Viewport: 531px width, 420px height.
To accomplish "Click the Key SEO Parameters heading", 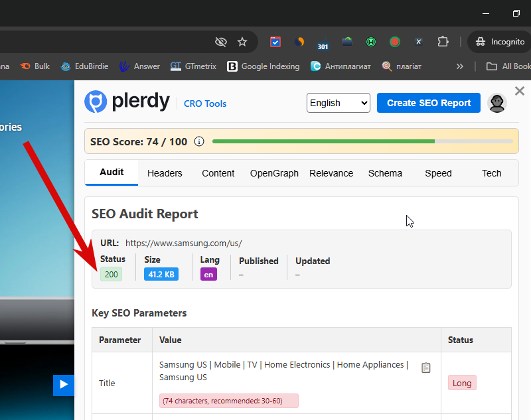I will (139, 313).
